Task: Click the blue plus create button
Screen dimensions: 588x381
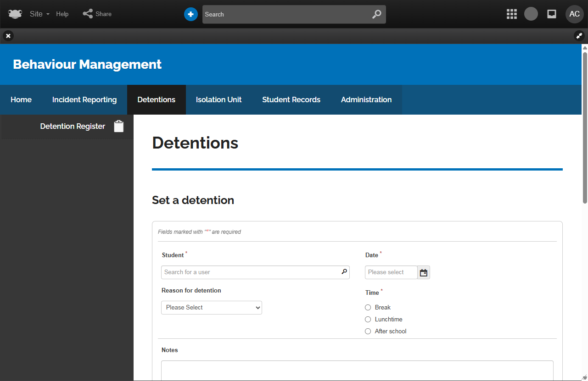Action: pos(191,14)
